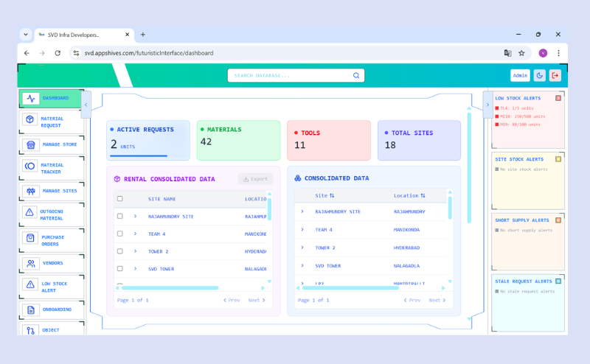The height and width of the screenshot is (364, 590).
Task: Expand the Team 4 row in rental table
Action: (136, 234)
